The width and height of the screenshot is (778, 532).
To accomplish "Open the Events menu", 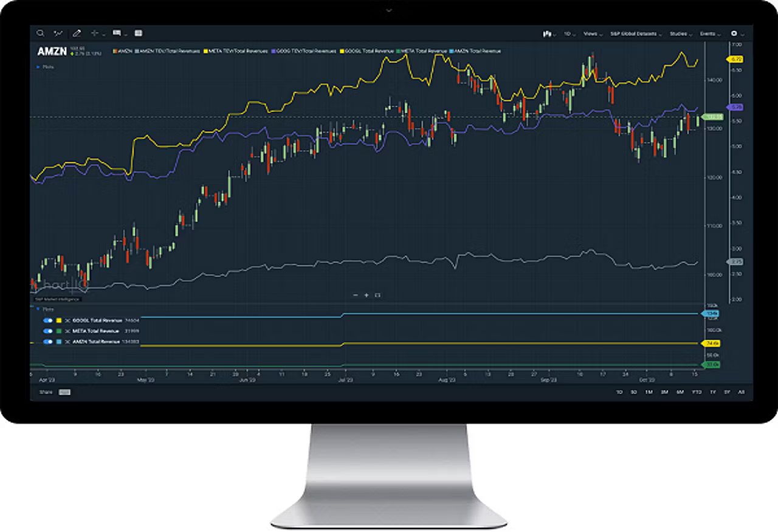I will (709, 34).
